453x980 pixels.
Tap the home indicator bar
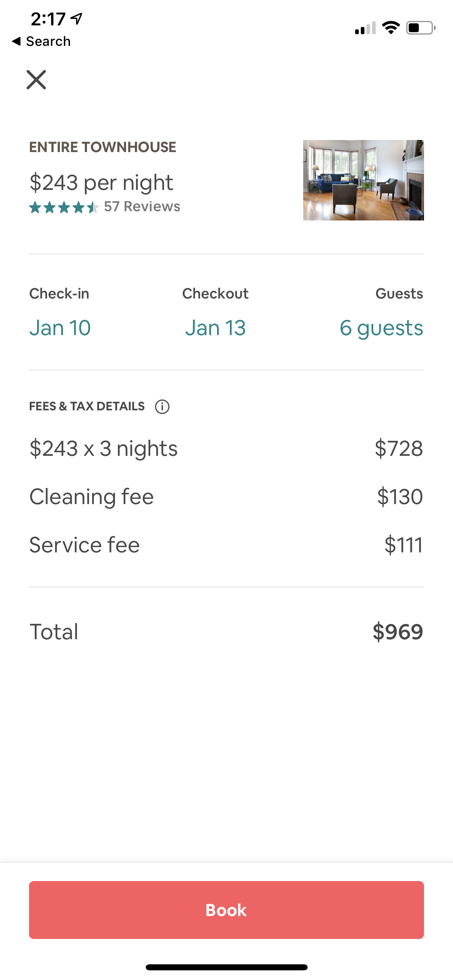click(x=226, y=967)
